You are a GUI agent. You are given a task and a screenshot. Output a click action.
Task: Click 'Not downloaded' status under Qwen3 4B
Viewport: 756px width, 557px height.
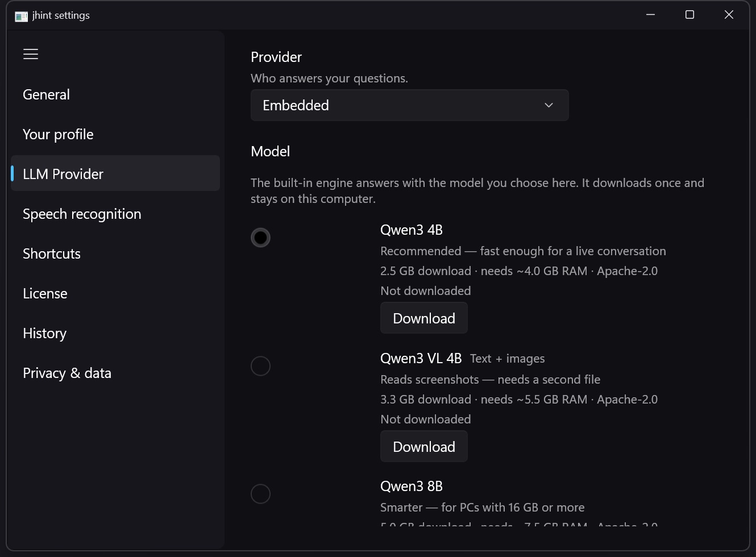pyautogui.click(x=425, y=291)
